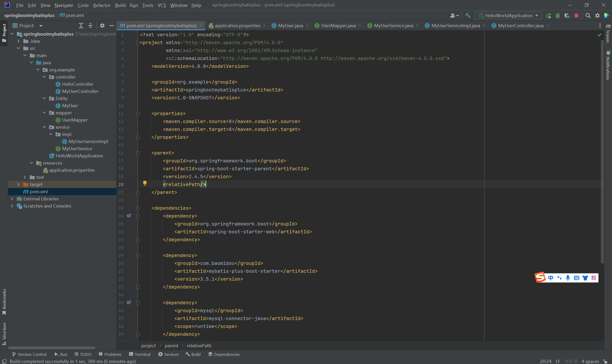The height and width of the screenshot is (364, 612).
Task: Collapse the controller package
Action: pyautogui.click(x=44, y=77)
